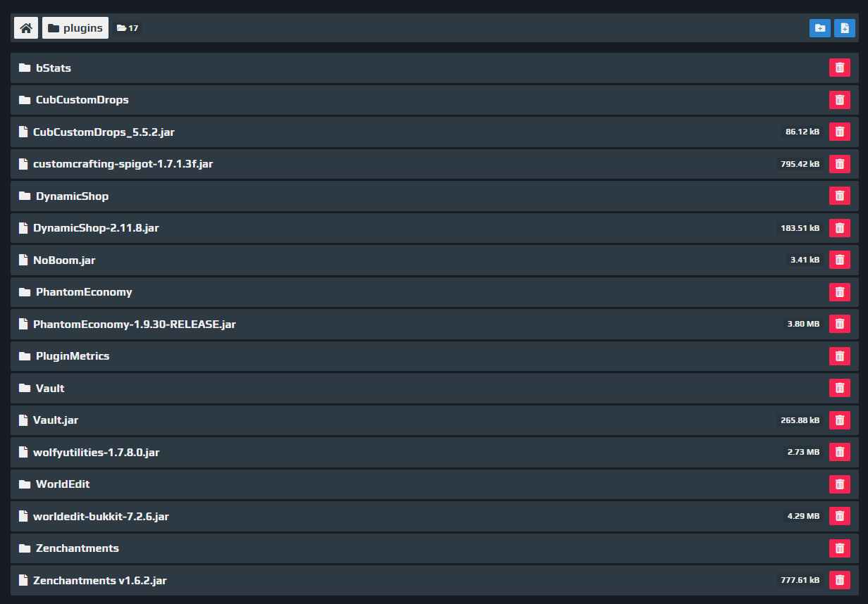Delete the bStats folder with trash icon

point(840,68)
